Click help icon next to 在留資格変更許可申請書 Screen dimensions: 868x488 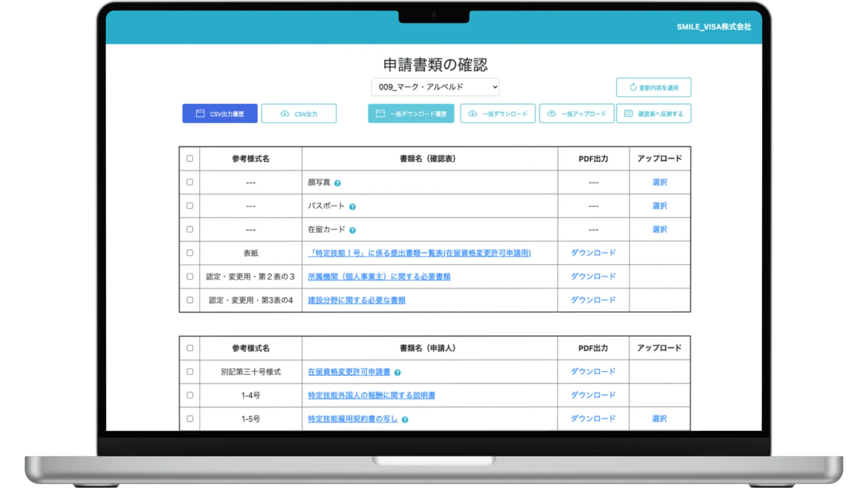[x=397, y=372]
